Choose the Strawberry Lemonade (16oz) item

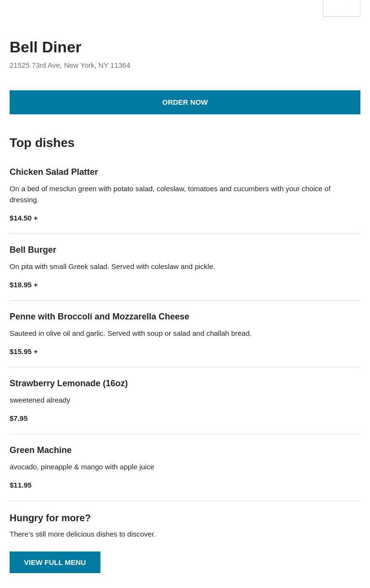[69, 383]
